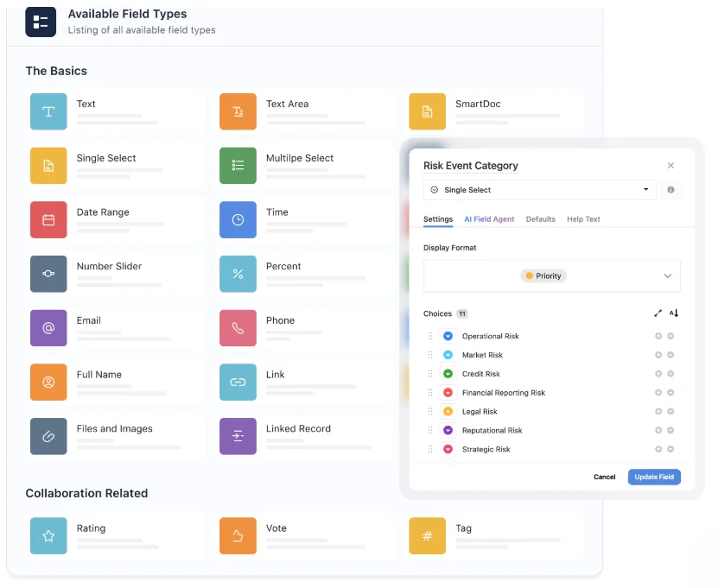Remove the Operational Risk choice
718x588 pixels.
point(670,336)
